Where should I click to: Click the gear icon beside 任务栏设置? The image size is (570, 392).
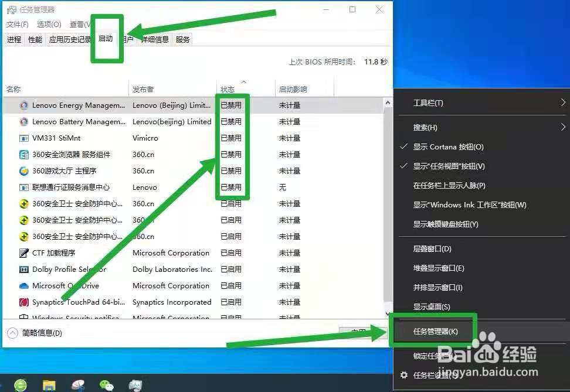point(404,375)
